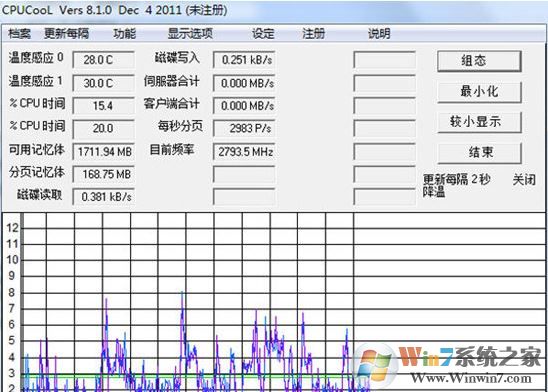Click the 分页记忆体 value 168.75 MB
Screen dimensions: 548x392
click(103, 174)
